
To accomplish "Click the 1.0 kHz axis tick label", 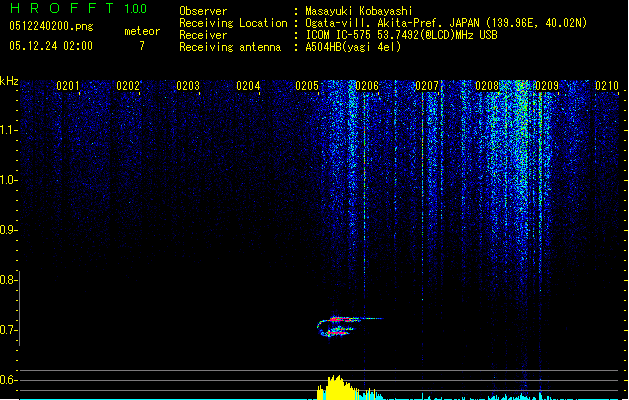I will (x=8, y=180).
